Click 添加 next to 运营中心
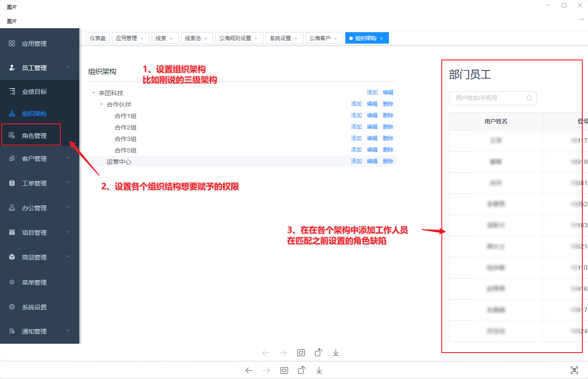This screenshot has width=588, height=379. point(356,161)
